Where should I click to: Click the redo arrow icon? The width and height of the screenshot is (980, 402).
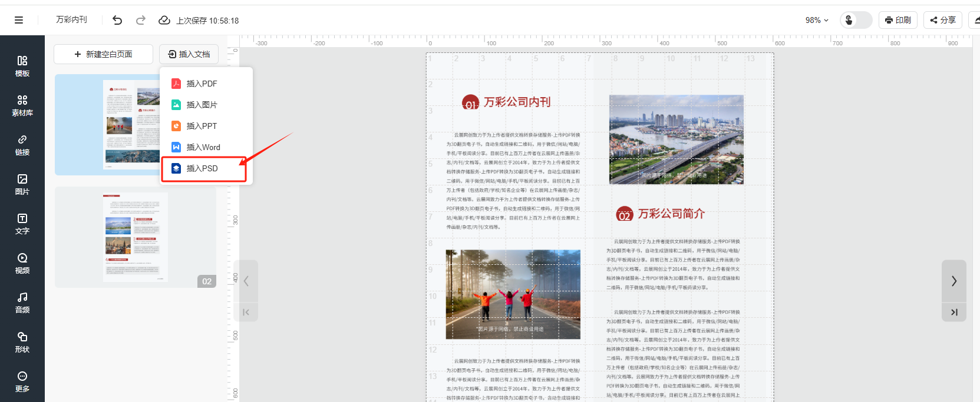click(x=140, y=20)
